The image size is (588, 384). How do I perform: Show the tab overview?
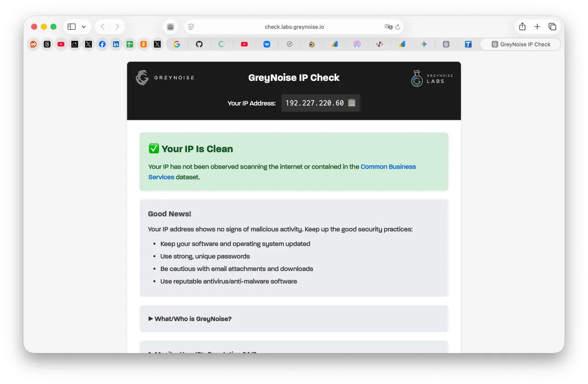(x=552, y=27)
